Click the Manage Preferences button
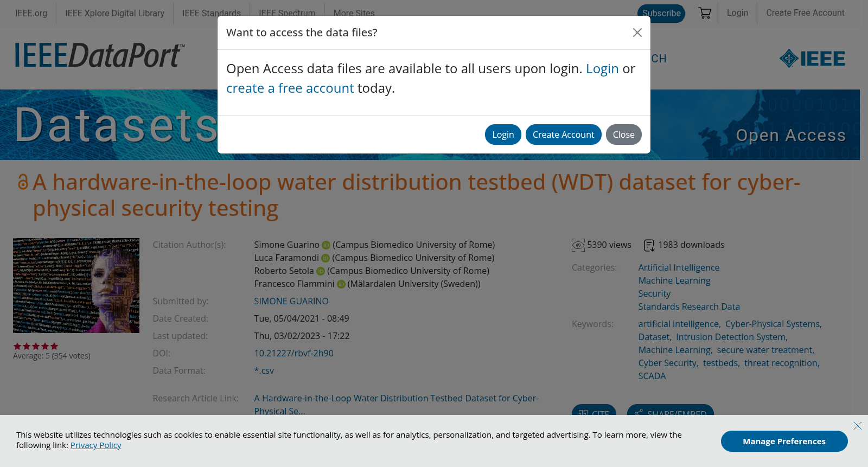The width and height of the screenshot is (868, 467). click(x=784, y=442)
